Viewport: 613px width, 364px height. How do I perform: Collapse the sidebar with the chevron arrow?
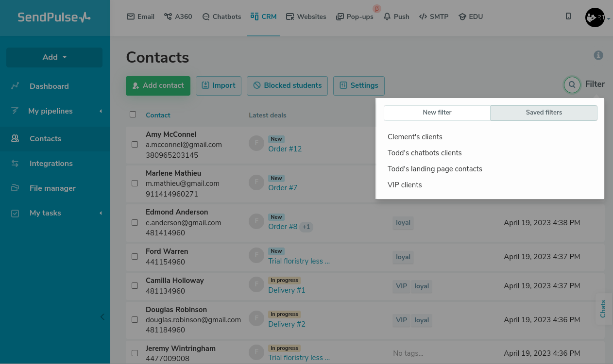[x=102, y=317]
